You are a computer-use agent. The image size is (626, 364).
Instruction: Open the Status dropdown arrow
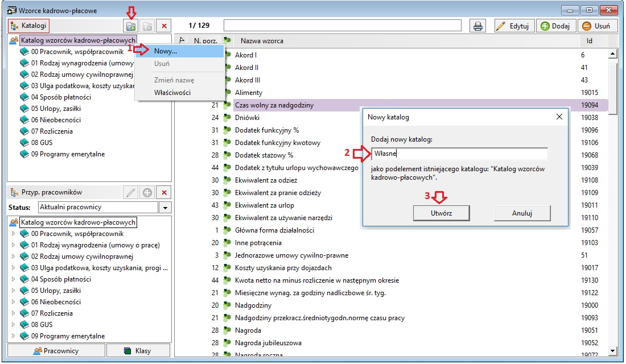pos(165,208)
